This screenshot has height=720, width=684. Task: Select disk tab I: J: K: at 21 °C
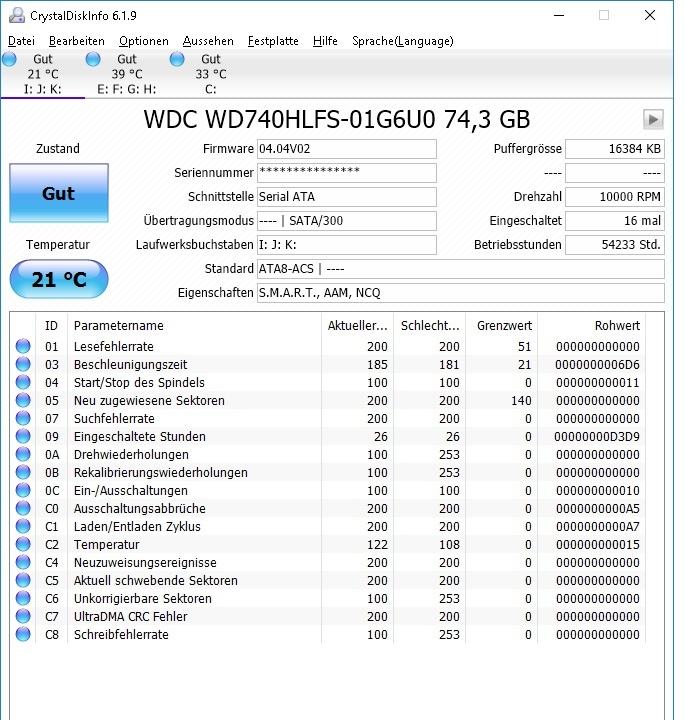coord(42,74)
